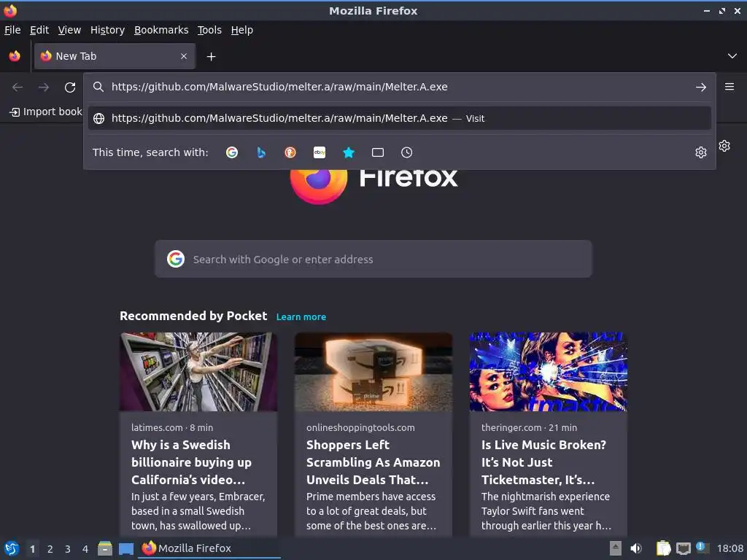The image size is (747, 560).
Task: Open headline Why is a Swedish billionaire
Action: [x=192, y=462]
